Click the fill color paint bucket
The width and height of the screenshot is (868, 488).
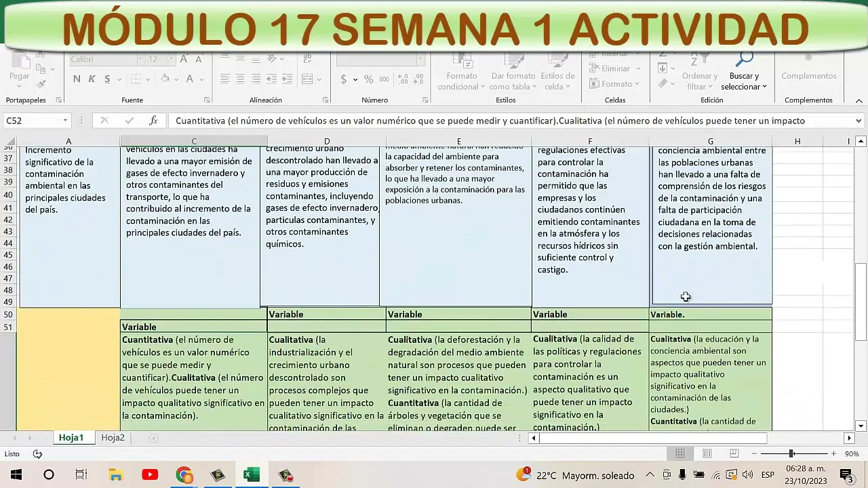[165, 79]
